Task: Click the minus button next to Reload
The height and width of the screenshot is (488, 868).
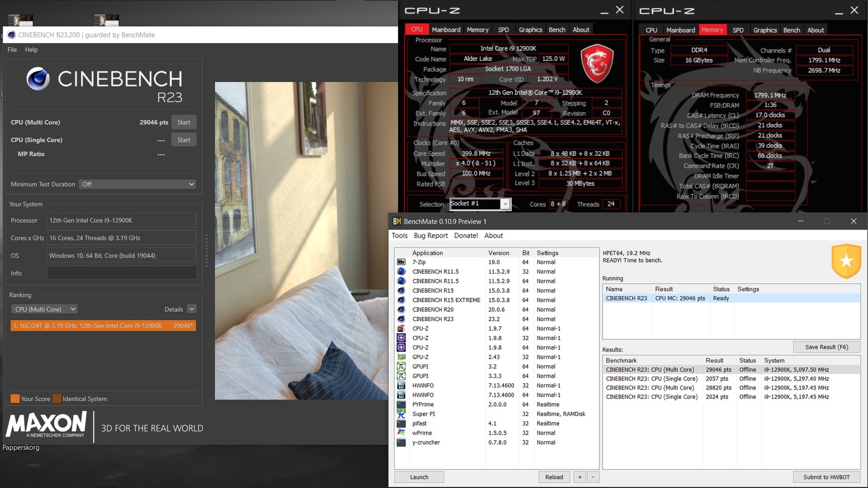Action: pos(593,477)
